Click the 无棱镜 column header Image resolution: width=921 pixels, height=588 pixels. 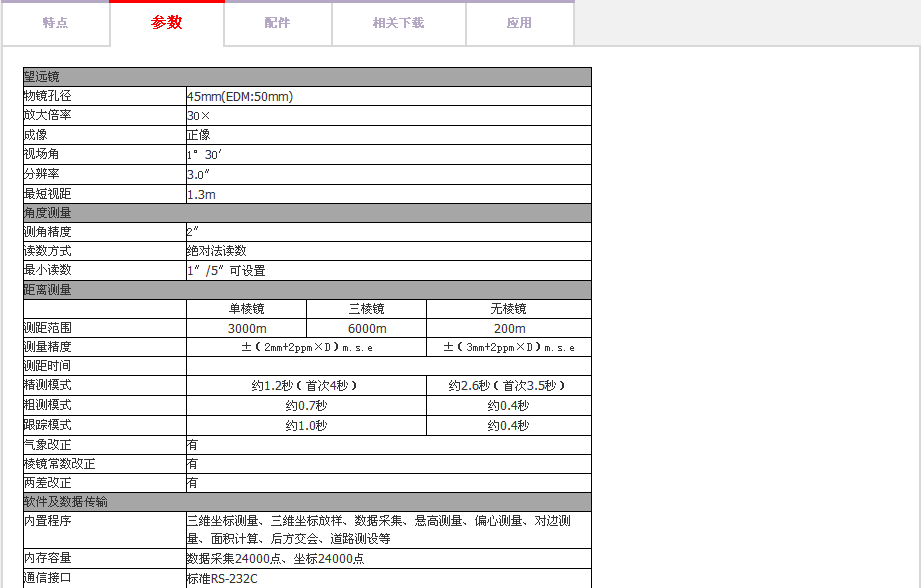(x=508, y=309)
